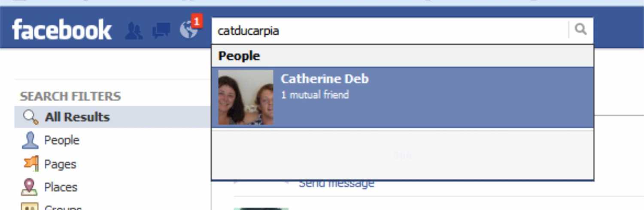The image size is (644, 210).
Task: Click the red notification badge showing 1
Action: coord(197,21)
